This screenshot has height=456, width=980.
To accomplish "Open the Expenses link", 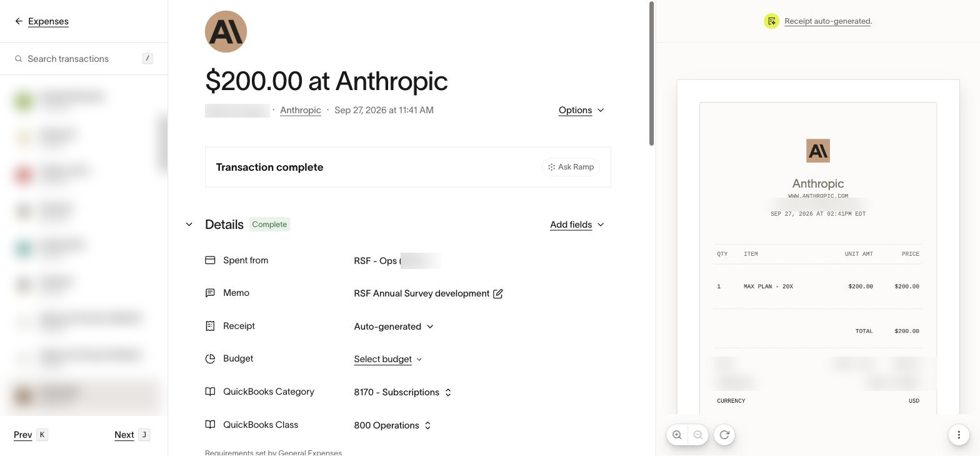I will click(48, 21).
